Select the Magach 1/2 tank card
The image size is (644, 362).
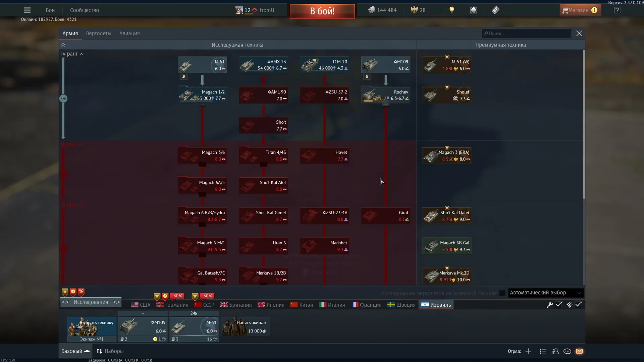pyautogui.click(x=202, y=95)
